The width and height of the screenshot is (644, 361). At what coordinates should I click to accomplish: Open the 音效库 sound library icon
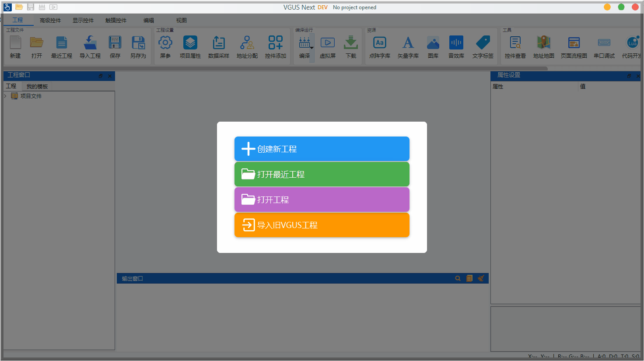(x=456, y=42)
